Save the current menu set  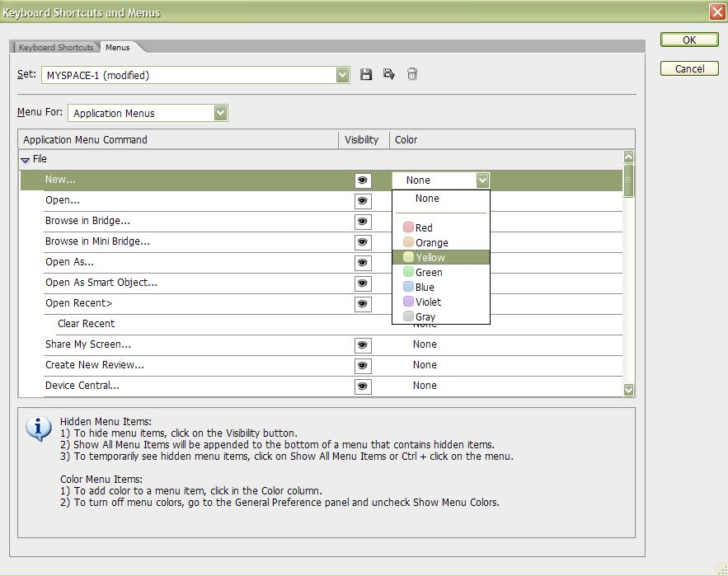[x=366, y=74]
